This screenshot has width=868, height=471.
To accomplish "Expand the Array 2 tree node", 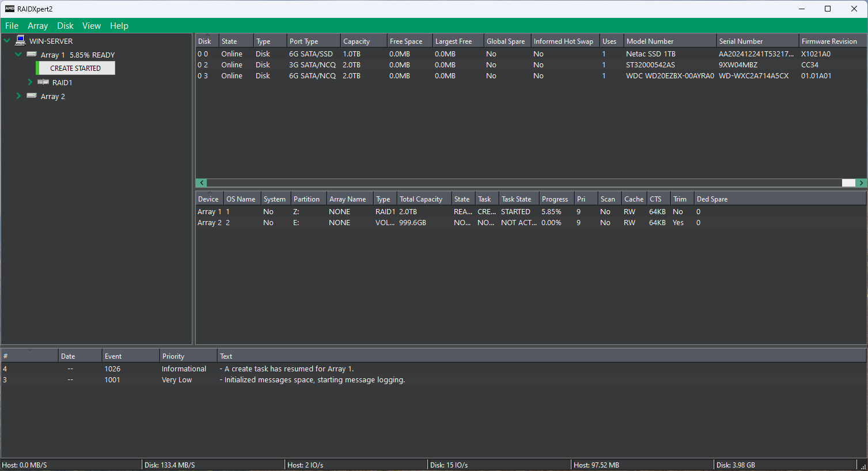I will (18, 96).
